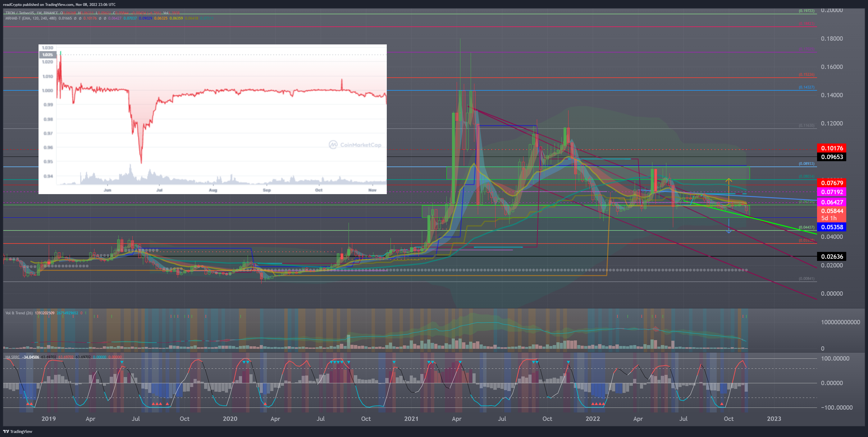Click the 0.02000 price axis value

click(832, 265)
